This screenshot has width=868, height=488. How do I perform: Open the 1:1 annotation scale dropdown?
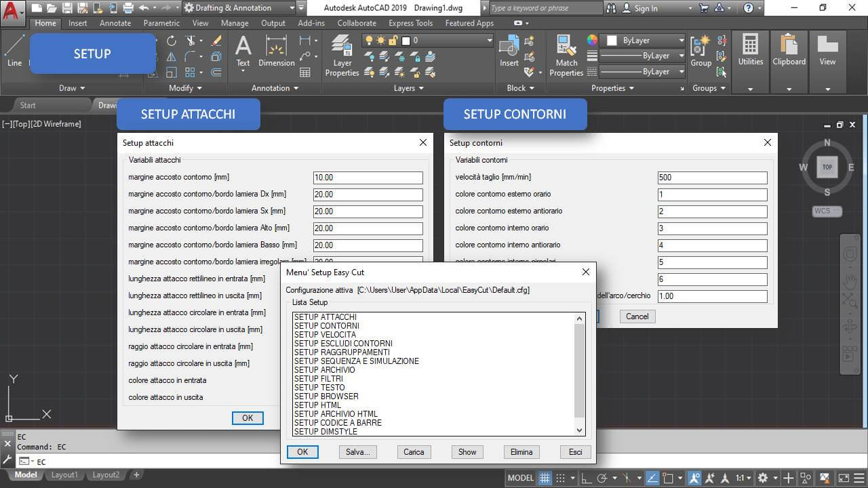point(743,478)
